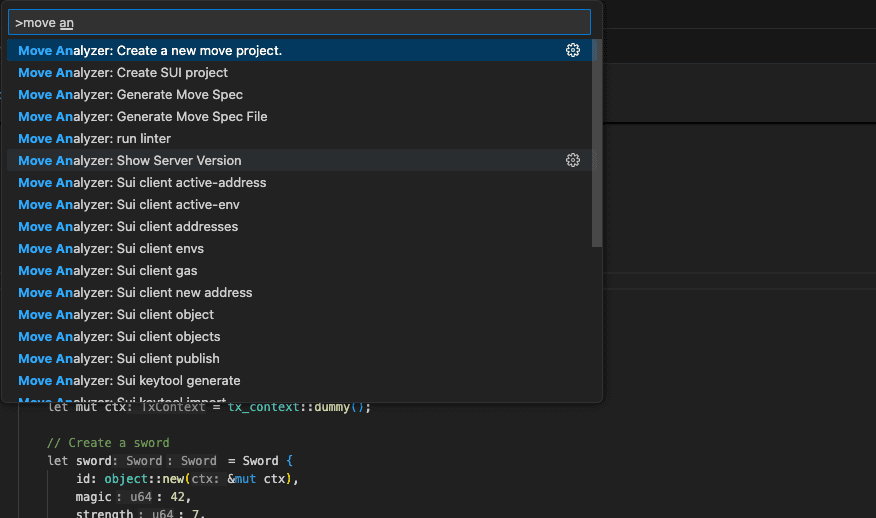Select 'Generate Move Spec' command
876x518 pixels.
[299, 94]
